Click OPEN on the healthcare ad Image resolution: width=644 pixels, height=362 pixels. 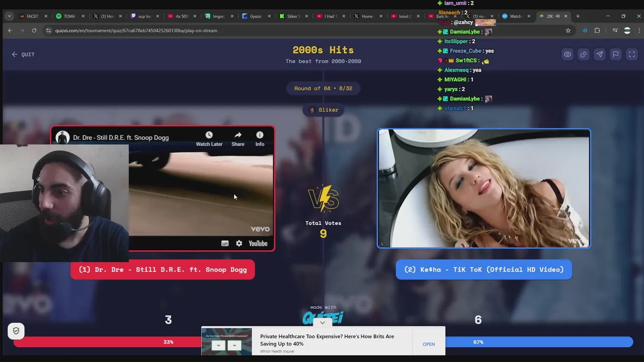pyautogui.click(x=429, y=344)
